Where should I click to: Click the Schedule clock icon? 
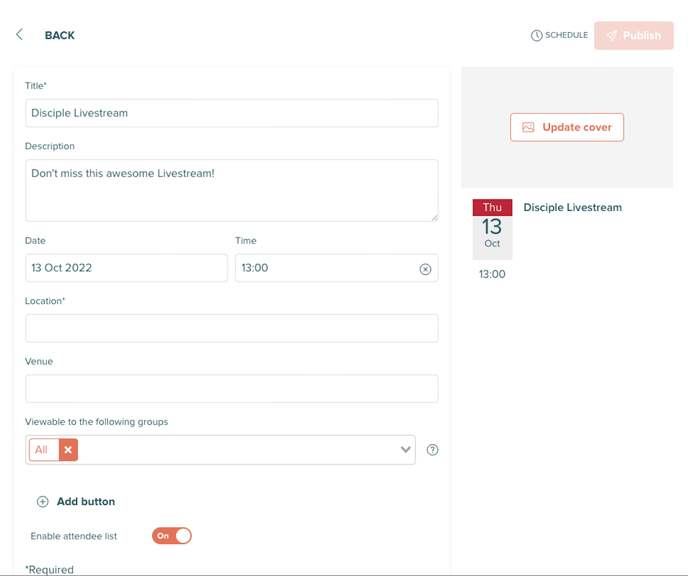click(536, 36)
